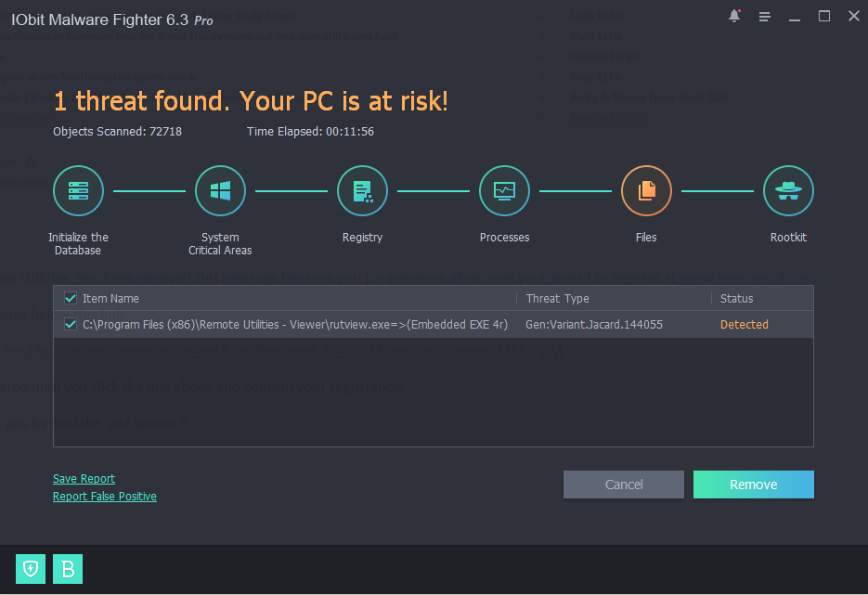This screenshot has width=868, height=595.
Task: Toggle the select-all Item Name checkbox
Action: coord(71,298)
